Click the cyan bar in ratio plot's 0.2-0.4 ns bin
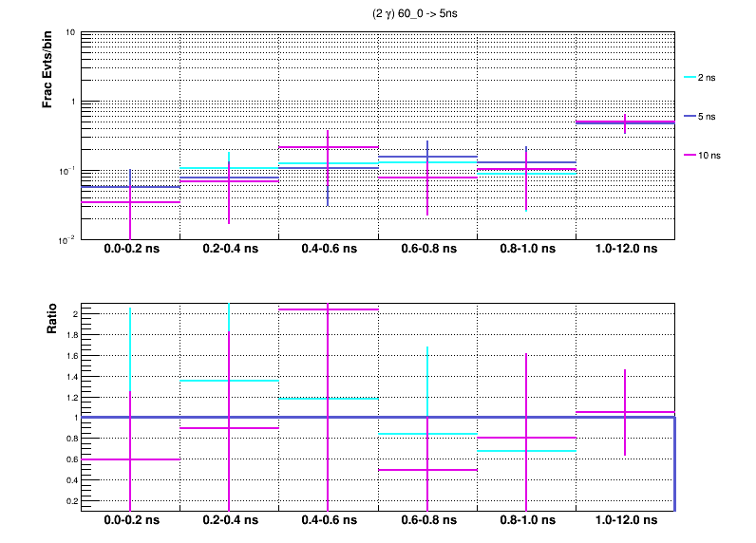756x543 pixels. pos(204,381)
